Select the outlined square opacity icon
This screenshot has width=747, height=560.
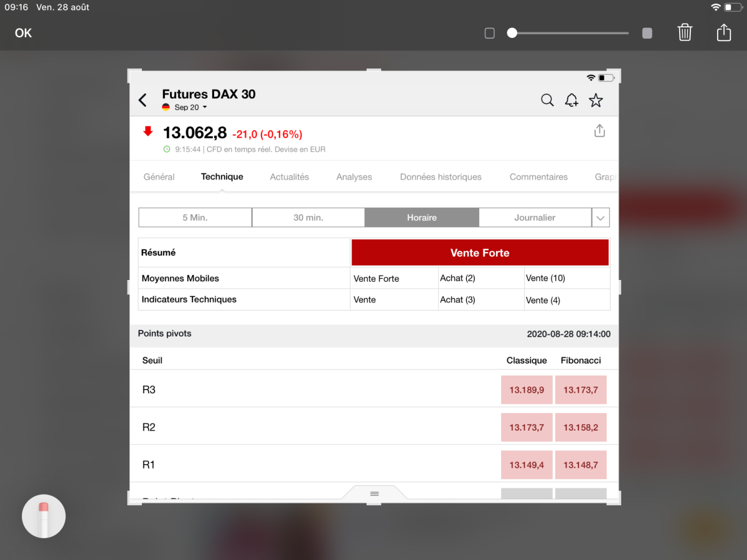pos(489,33)
